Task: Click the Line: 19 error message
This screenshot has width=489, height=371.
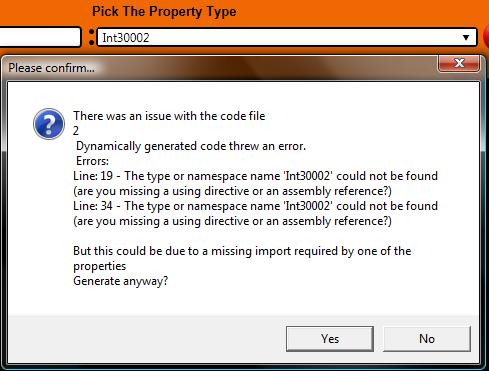Action: point(255,183)
